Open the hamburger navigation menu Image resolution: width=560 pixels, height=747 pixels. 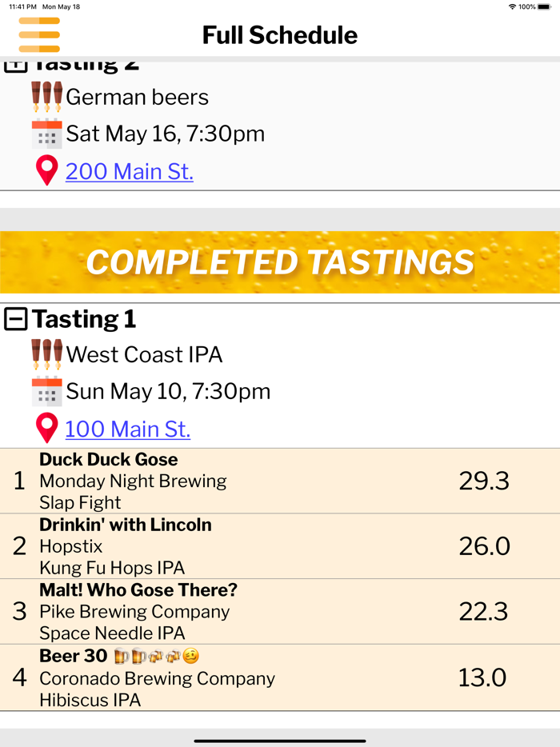point(38,35)
